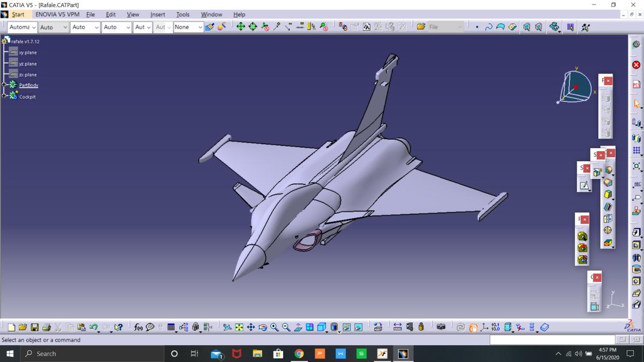The height and width of the screenshot is (362, 644).
Task: Click the Capture camera icon
Action: pos(441,327)
